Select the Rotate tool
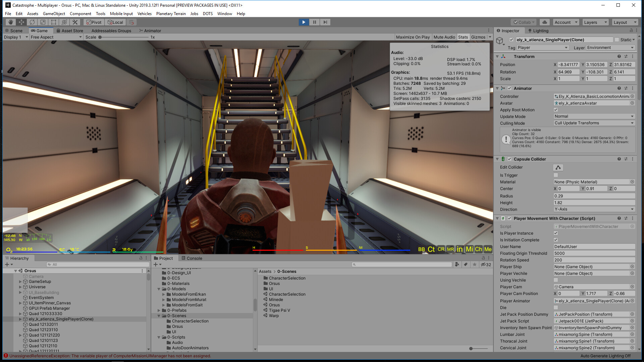Screen dimensions: 644x362 pos(32,22)
